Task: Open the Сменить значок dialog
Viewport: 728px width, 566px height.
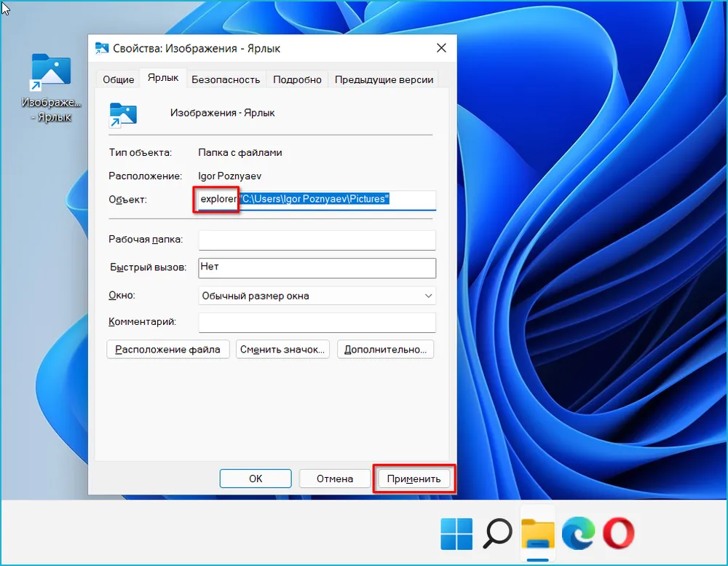Action: 282,350
